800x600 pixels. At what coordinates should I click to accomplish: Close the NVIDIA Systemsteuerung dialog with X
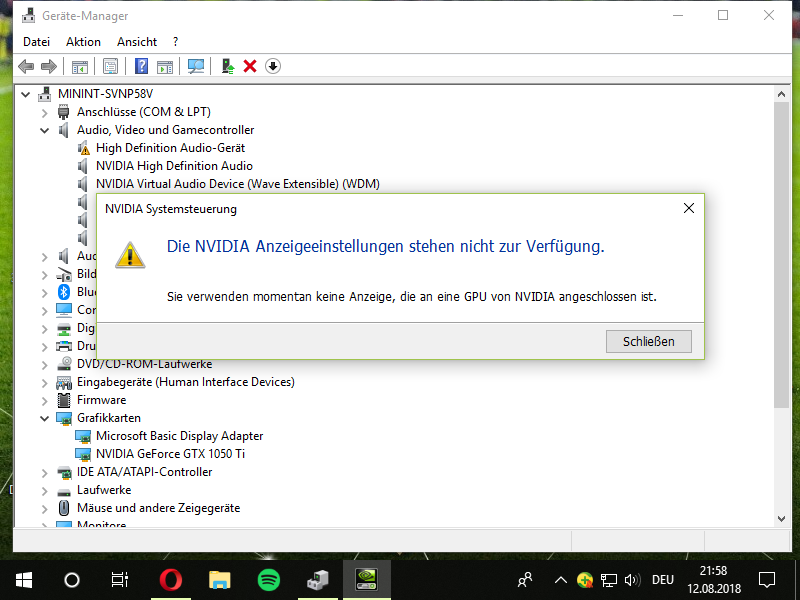tap(689, 208)
